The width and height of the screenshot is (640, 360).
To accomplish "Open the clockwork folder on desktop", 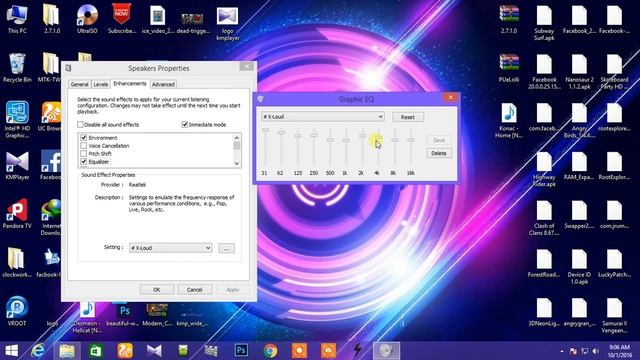I will click(x=16, y=262).
